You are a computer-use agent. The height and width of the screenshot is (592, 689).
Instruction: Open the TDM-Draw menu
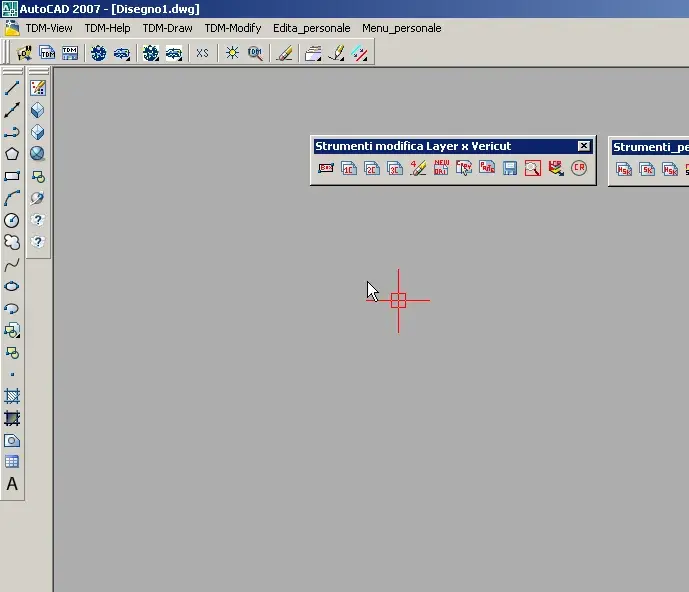[x=167, y=28]
